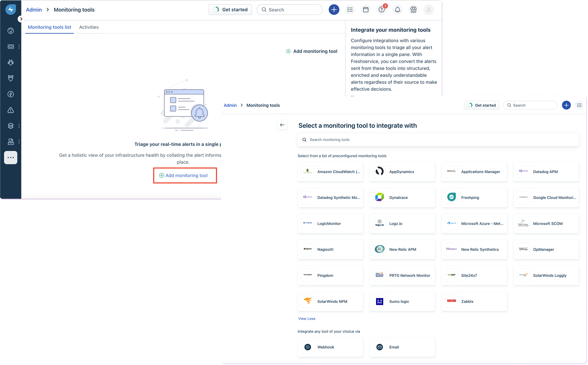Open the Tickets icon in the sidebar
The height and width of the screenshot is (365, 588).
[11, 47]
